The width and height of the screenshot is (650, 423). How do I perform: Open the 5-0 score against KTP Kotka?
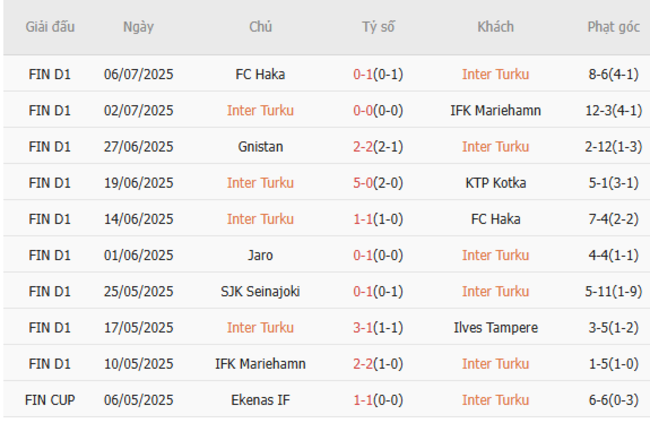[x=378, y=183]
